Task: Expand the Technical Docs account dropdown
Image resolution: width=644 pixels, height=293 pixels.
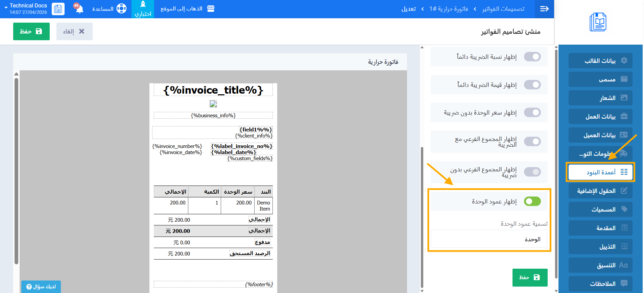Action: pos(6,8)
